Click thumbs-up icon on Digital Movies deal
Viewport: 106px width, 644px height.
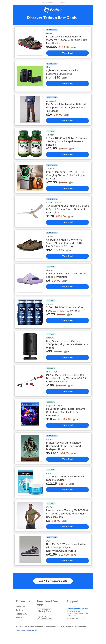click(x=72, y=453)
